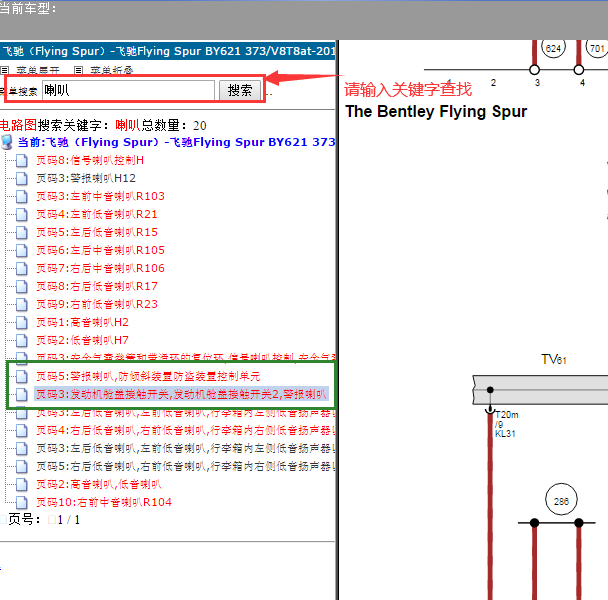This screenshot has height=600, width=608.
Task: Open result 页码10:右前中音喇叭R104
Action: click(104, 502)
